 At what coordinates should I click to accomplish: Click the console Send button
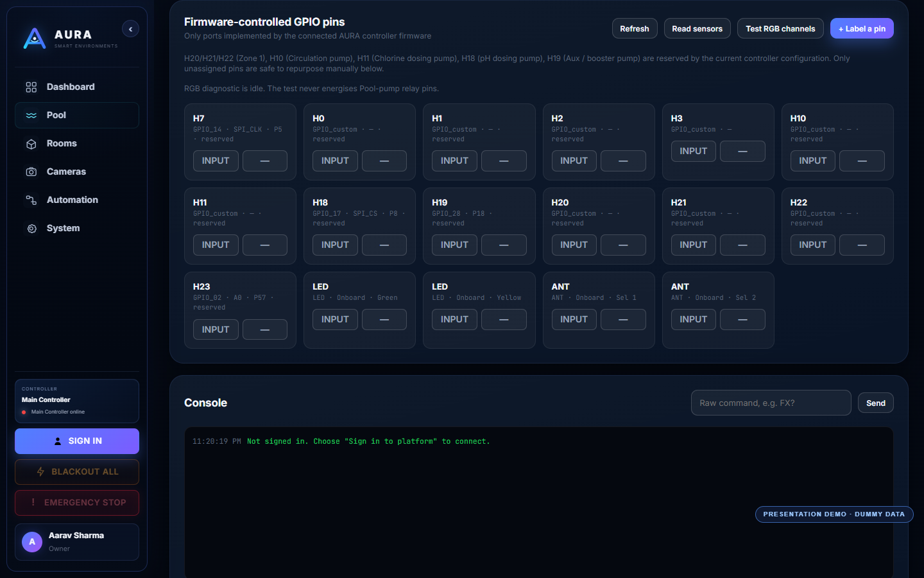[x=876, y=403]
